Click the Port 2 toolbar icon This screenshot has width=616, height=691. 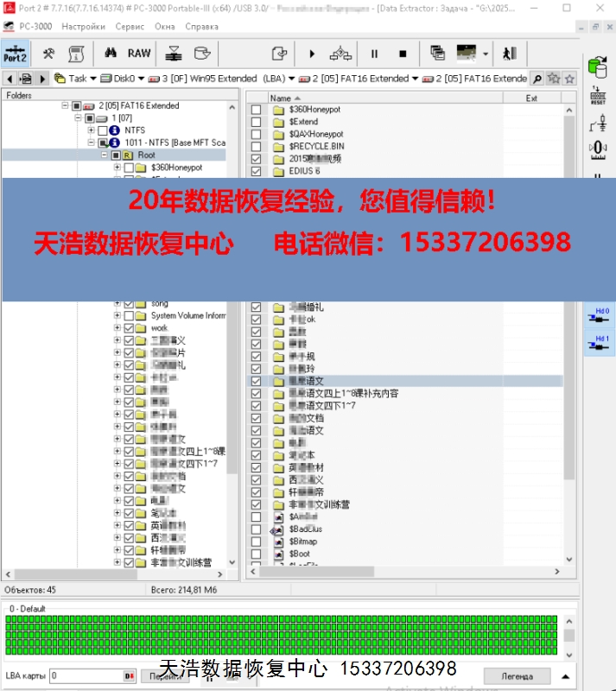click(15, 54)
